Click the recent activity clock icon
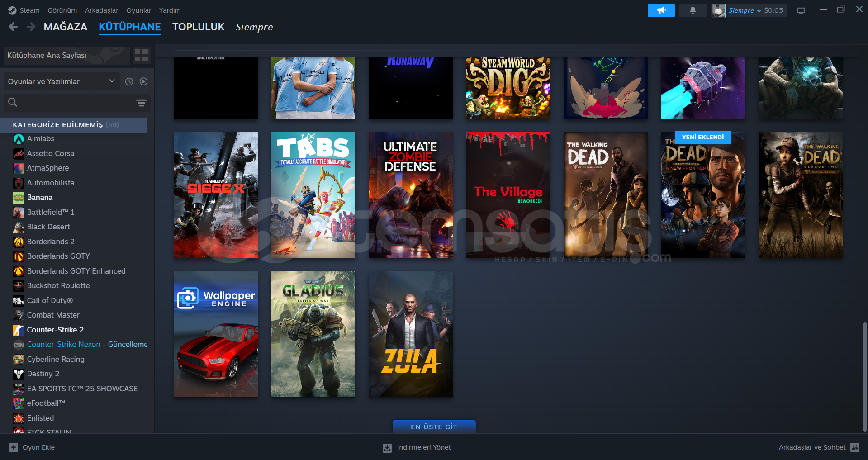This screenshot has width=868, height=460. pyautogui.click(x=129, y=81)
